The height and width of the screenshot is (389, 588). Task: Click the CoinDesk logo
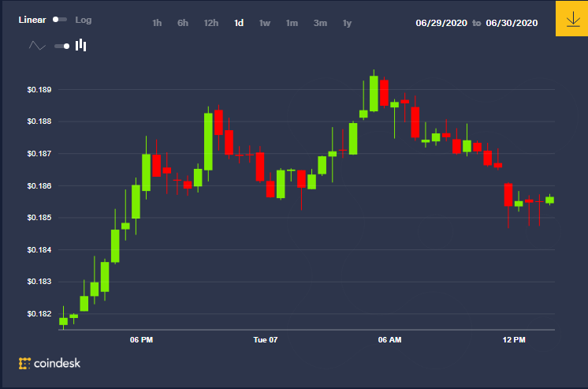click(x=50, y=363)
